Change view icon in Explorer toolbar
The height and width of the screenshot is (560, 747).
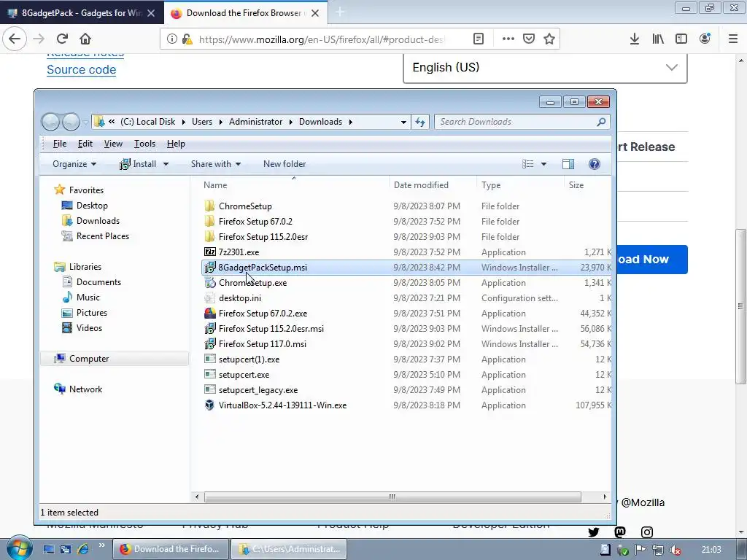tap(528, 164)
